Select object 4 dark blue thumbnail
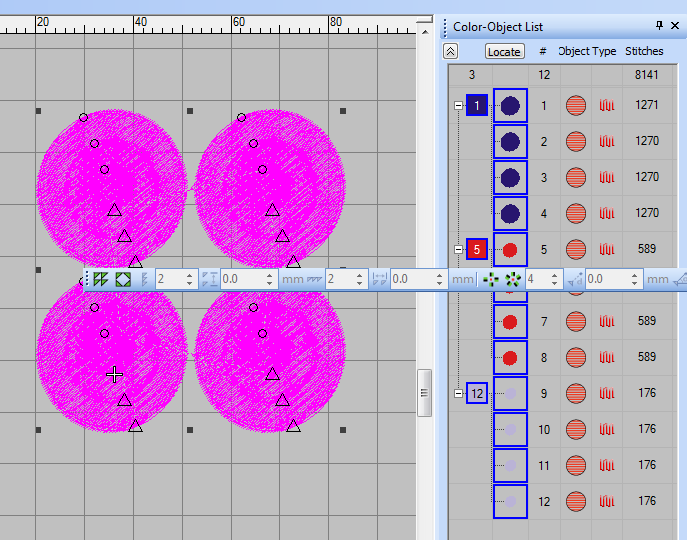Screen dimensions: 687x540 [510, 213]
